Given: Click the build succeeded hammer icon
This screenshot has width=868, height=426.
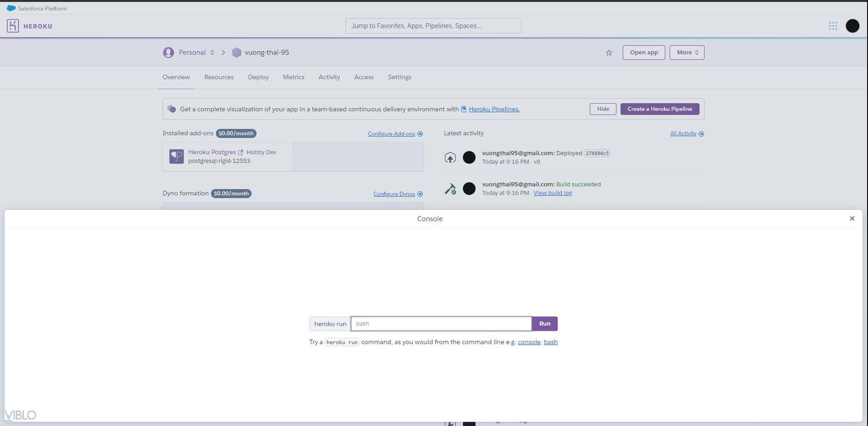Looking at the screenshot, I should pos(450,189).
